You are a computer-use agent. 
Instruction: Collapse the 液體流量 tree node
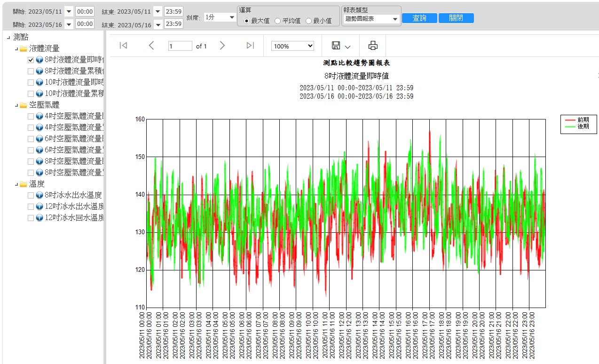click(16, 48)
